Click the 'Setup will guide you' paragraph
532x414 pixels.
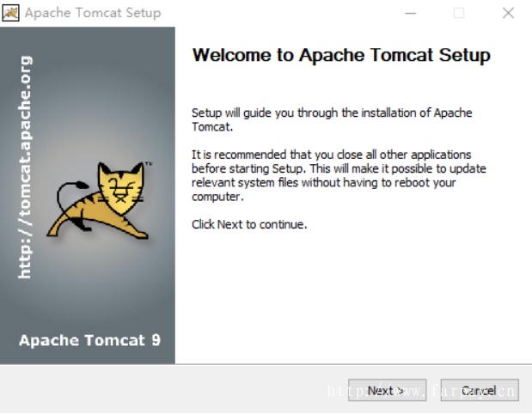click(x=332, y=119)
